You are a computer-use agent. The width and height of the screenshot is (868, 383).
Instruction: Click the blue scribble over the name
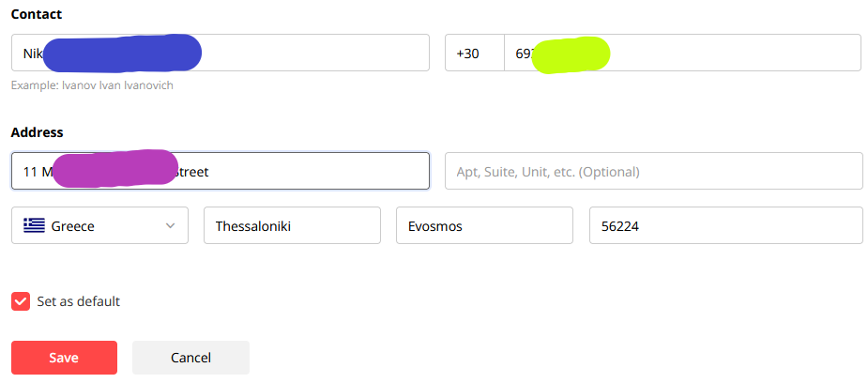coord(122,54)
